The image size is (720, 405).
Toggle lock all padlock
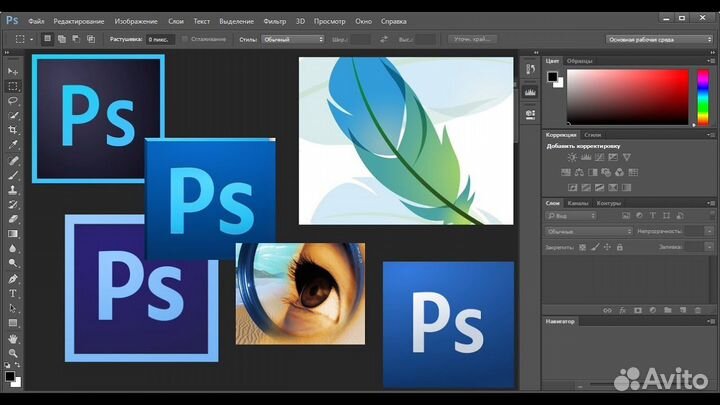click(x=619, y=247)
